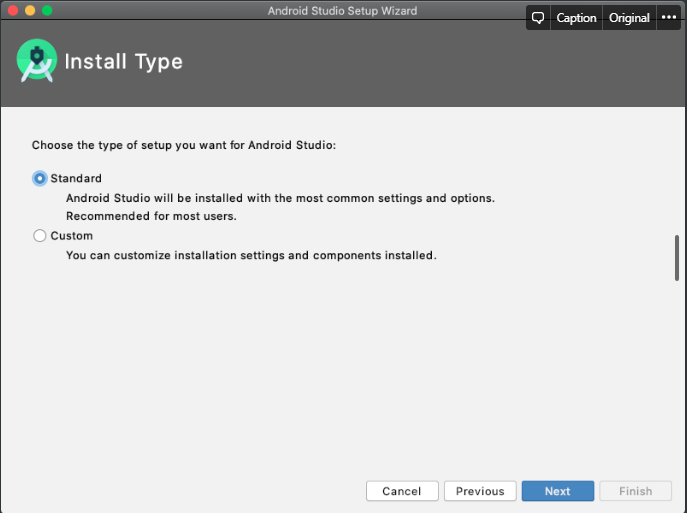The height and width of the screenshot is (513, 687).
Task: Cancel the setup wizard
Action: pyautogui.click(x=402, y=491)
